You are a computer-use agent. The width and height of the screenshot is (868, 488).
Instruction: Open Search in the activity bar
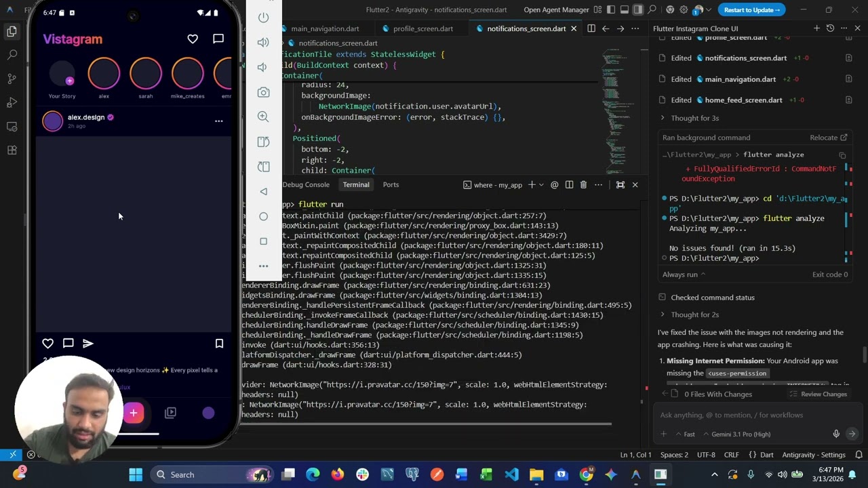[12, 55]
